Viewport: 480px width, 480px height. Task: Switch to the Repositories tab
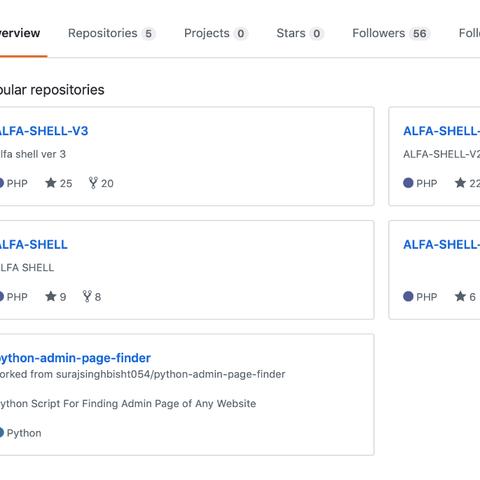click(111, 33)
